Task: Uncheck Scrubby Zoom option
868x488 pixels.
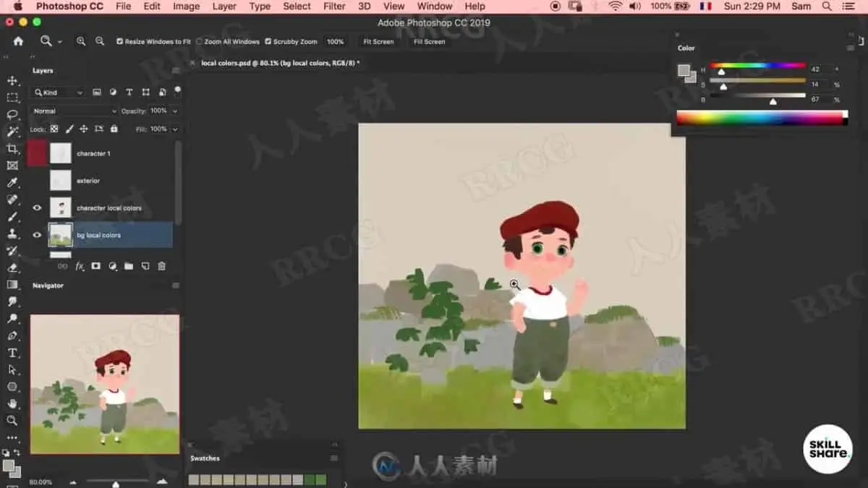Action: tap(268, 42)
